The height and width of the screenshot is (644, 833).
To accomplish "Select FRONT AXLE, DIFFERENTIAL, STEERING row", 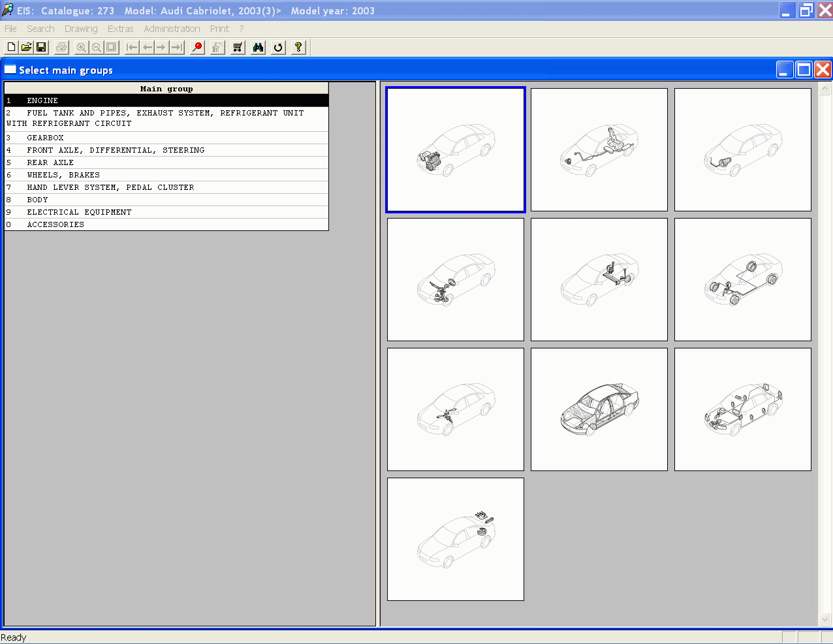I will click(x=166, y=150).
